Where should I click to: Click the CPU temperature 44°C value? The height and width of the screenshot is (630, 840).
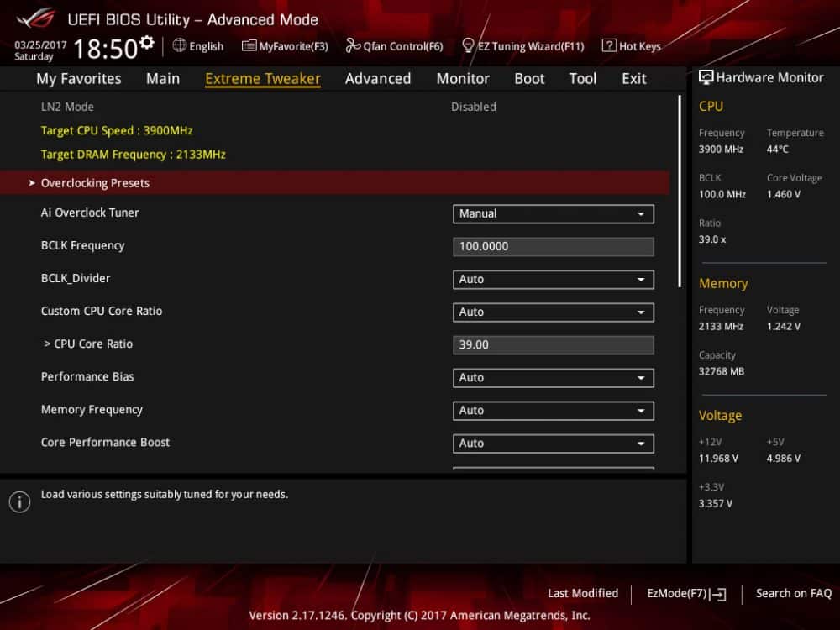coord(777,150)
